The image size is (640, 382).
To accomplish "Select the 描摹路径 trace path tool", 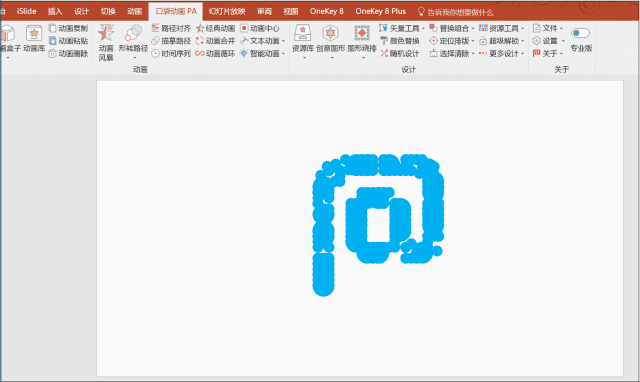I will (x=171, y=41).
